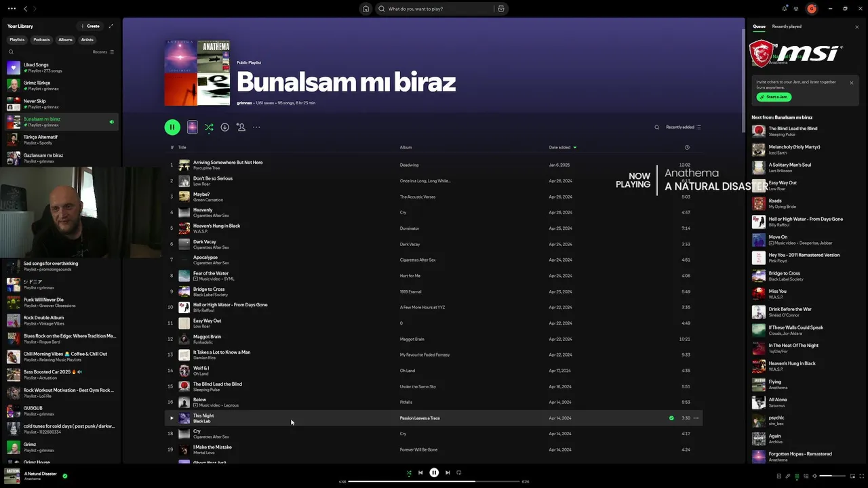Open the user profile avatar
Viewport: 868px width, 488px height.
(812, 9)
